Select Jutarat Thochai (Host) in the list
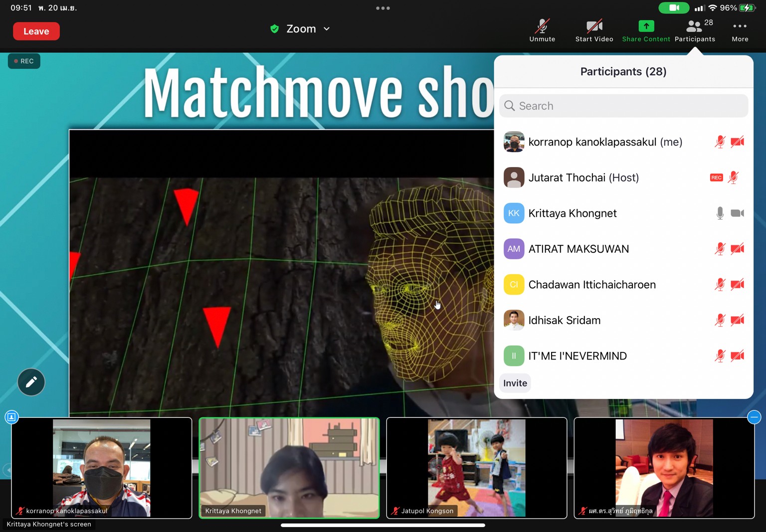This screenshot has height=532, width=766. [583, 177]
